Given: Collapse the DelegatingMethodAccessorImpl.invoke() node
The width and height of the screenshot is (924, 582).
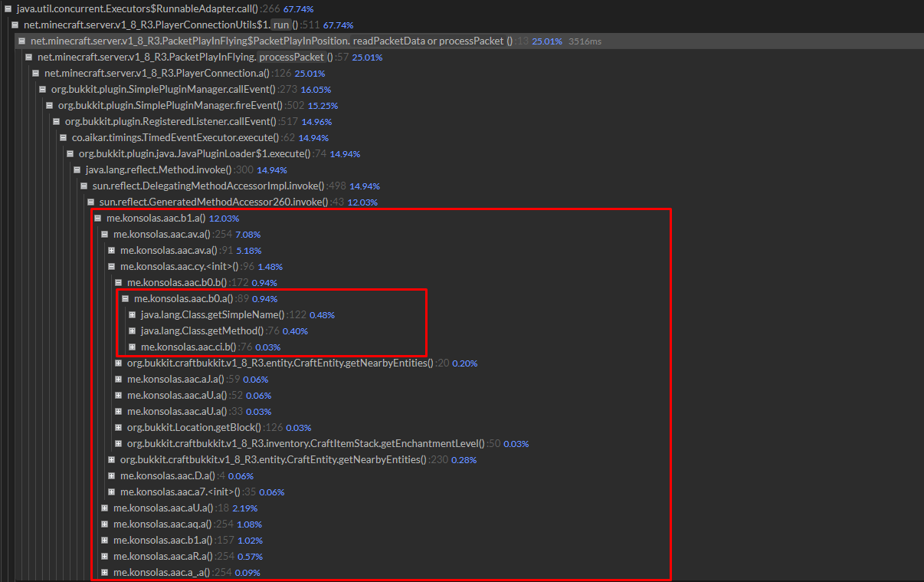Looking at the screenshot, I should pos(84,186).
